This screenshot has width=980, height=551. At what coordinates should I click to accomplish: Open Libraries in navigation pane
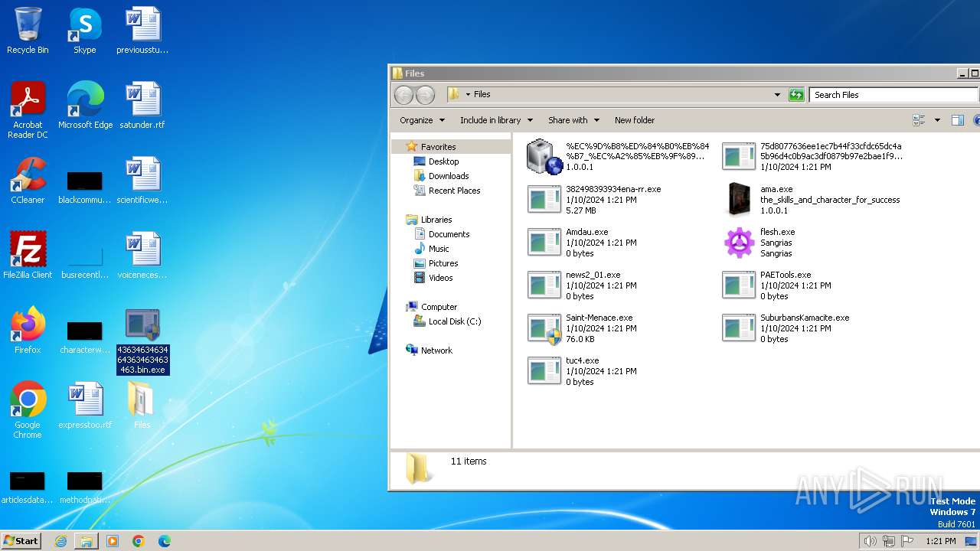click(x=436, y=220)
